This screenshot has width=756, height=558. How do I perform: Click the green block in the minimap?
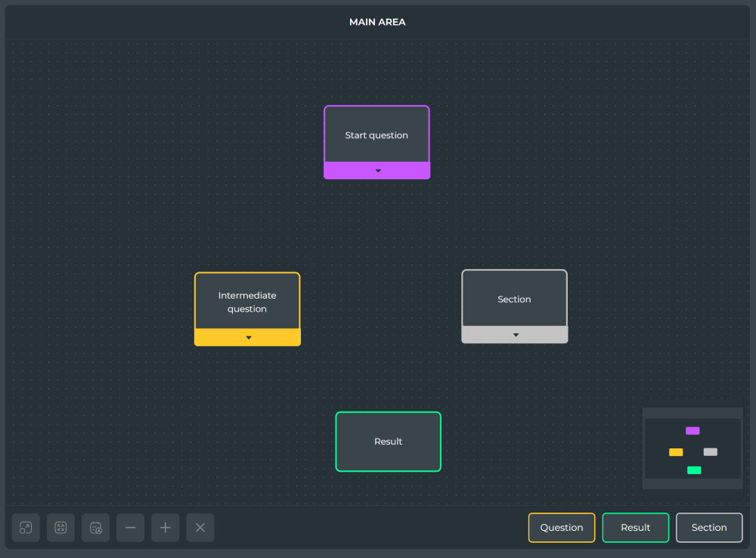pyautogui.click(x=694, y=470)
